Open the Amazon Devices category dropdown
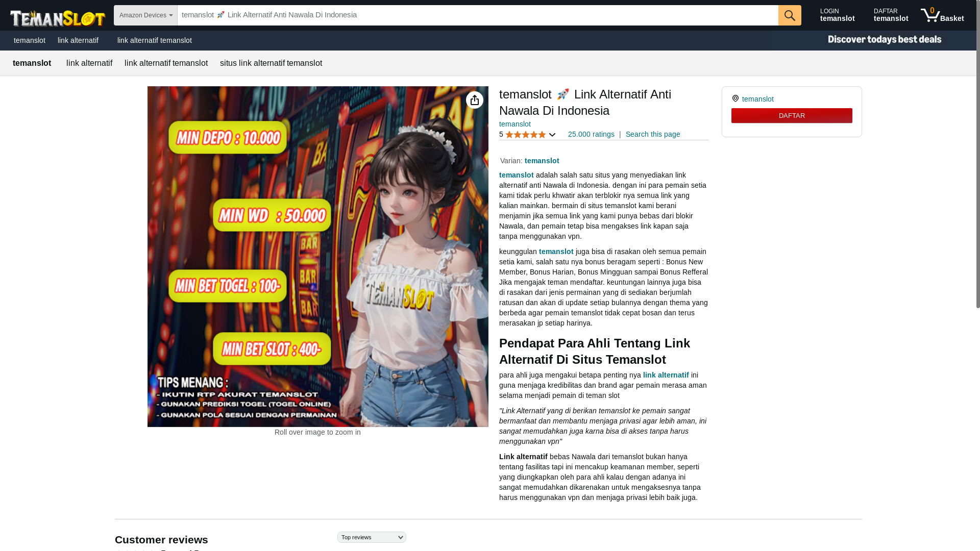The width and height of the screenshot is (980, 551). click(x=145, y=15)
